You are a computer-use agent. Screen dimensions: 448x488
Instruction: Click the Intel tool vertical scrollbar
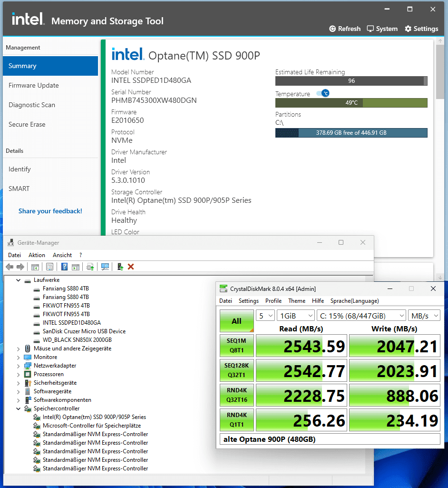click(x=440, y=72)
